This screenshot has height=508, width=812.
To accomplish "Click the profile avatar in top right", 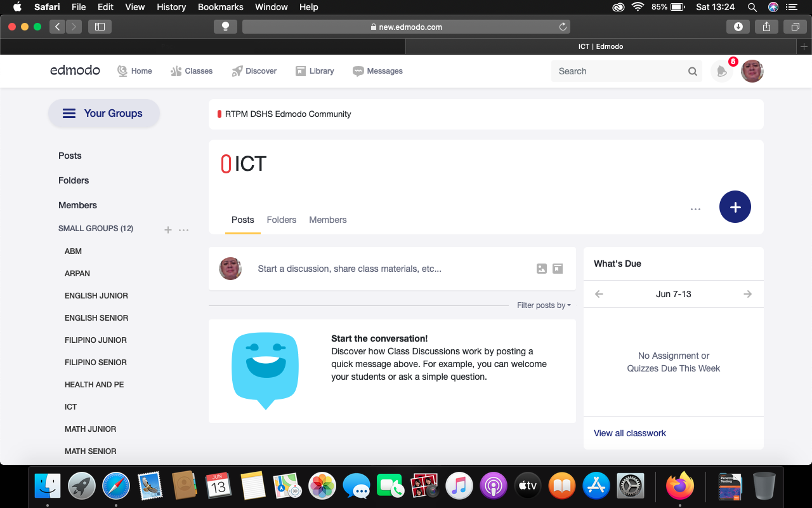I will click(752, 71).
